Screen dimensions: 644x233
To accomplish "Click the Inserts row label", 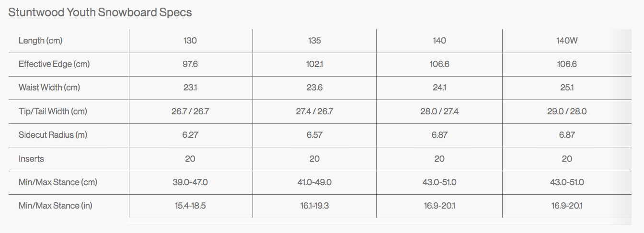I will 31,158.
